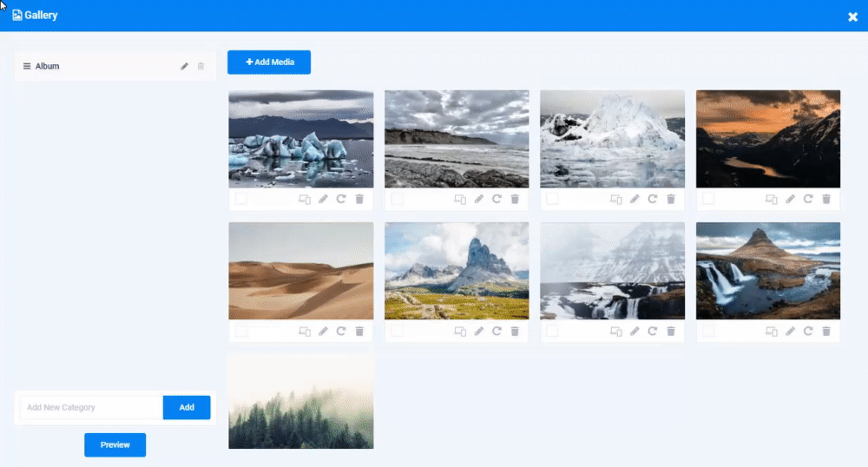The height and width of the screenshot is (467, 868).
Task: Delete the Kirkjufell waterfall image
Action: pos(826,331)
